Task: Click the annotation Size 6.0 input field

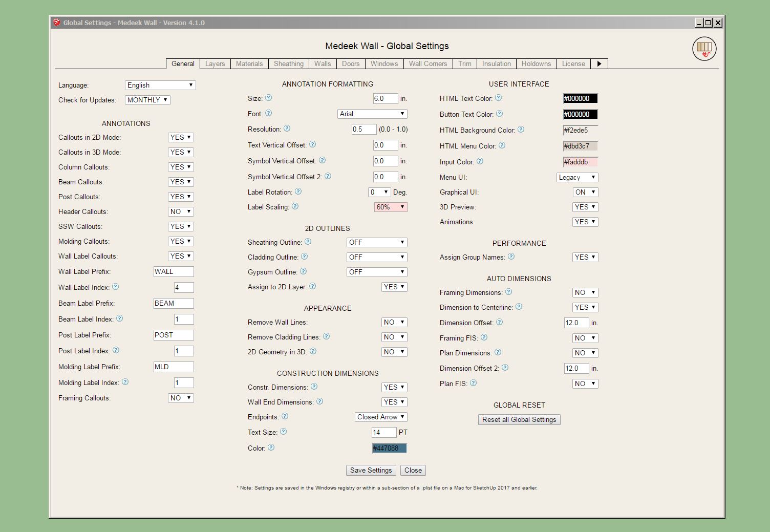Action: [x=386, y=98]
